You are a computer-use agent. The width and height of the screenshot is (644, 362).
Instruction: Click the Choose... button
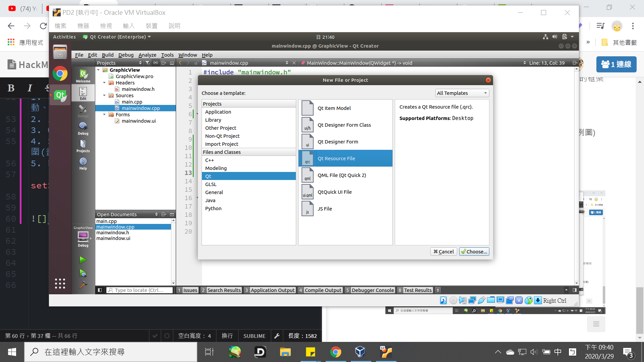click(x=474, y=252)
